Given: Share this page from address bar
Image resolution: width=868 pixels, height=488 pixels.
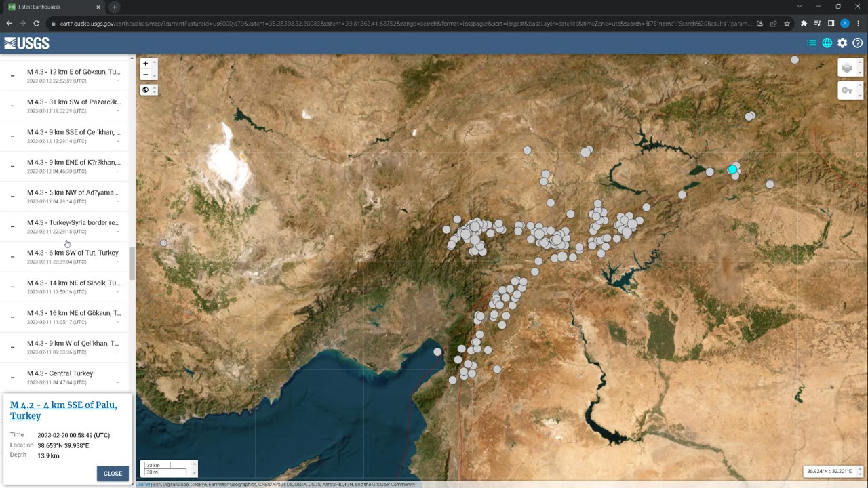Looking at the screenshot, I should point(773,23).
